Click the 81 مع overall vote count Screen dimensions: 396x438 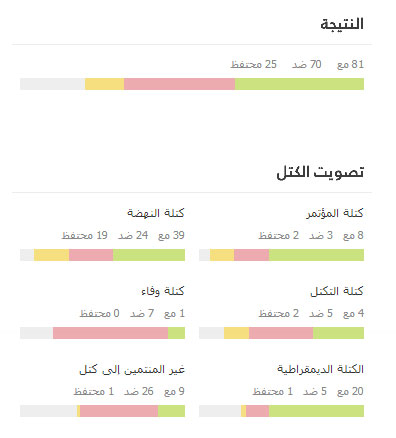tap(350, 64)
